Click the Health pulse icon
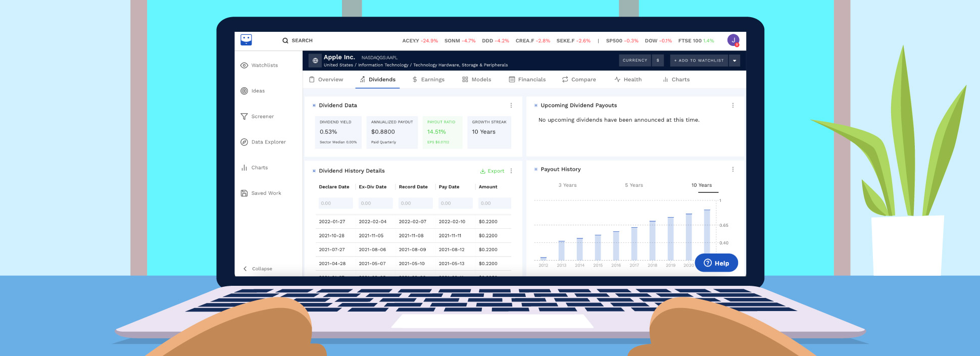980x356 pixels. pos(617,79)
